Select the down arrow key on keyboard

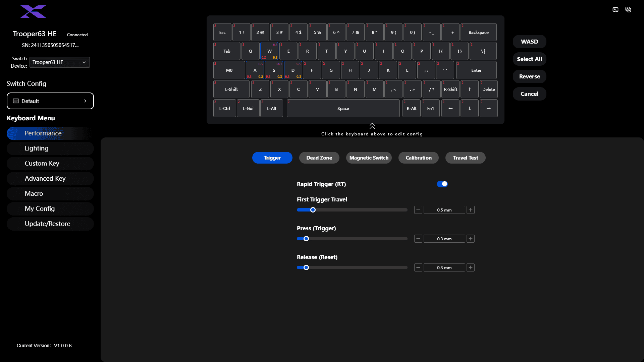click(x=470, y=108)
